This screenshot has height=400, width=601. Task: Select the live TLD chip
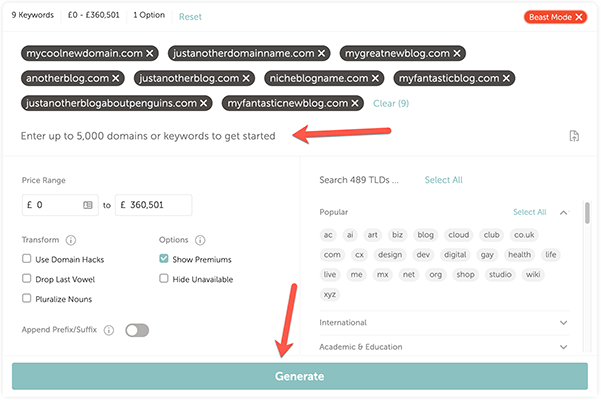[330, 275]
